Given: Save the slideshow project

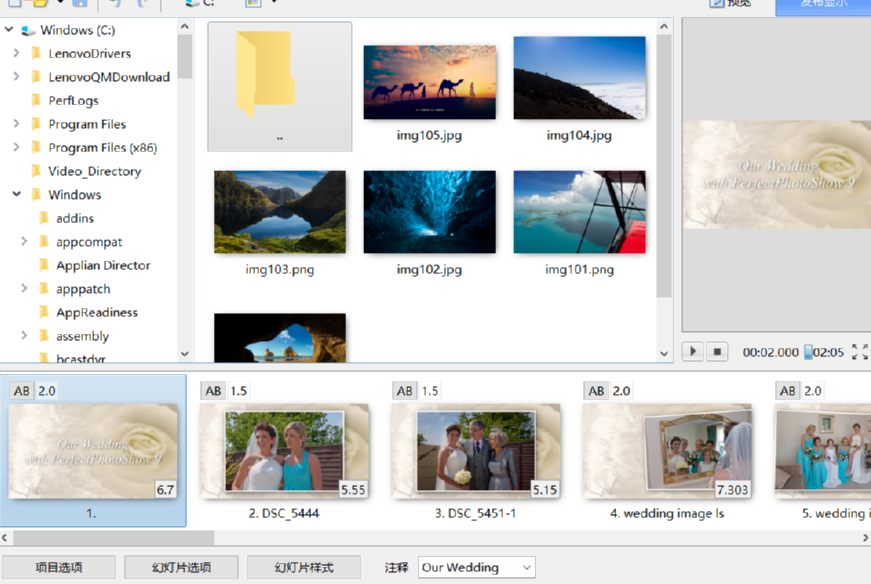Looking at the screenshot, I should tap(79, 5).
